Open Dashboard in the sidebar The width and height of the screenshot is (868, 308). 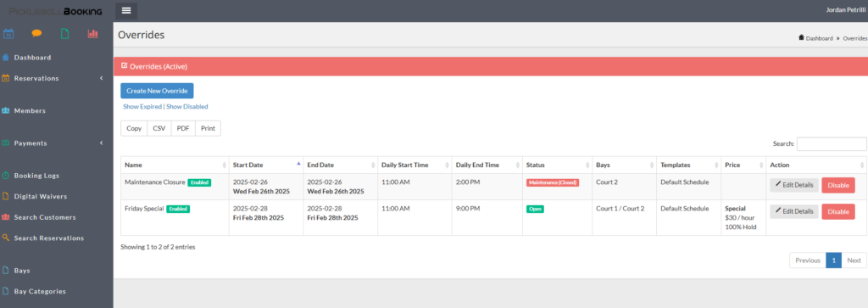(33, 57)
